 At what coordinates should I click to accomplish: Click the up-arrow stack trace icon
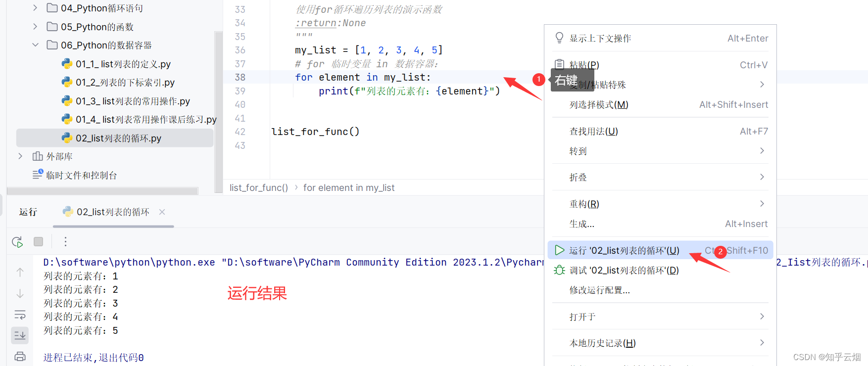click(20, 272)
